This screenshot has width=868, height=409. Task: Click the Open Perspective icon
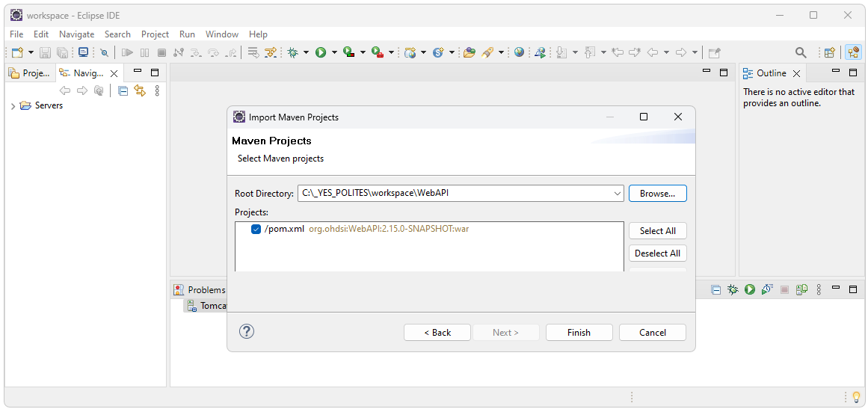click(x=829, y=52)
